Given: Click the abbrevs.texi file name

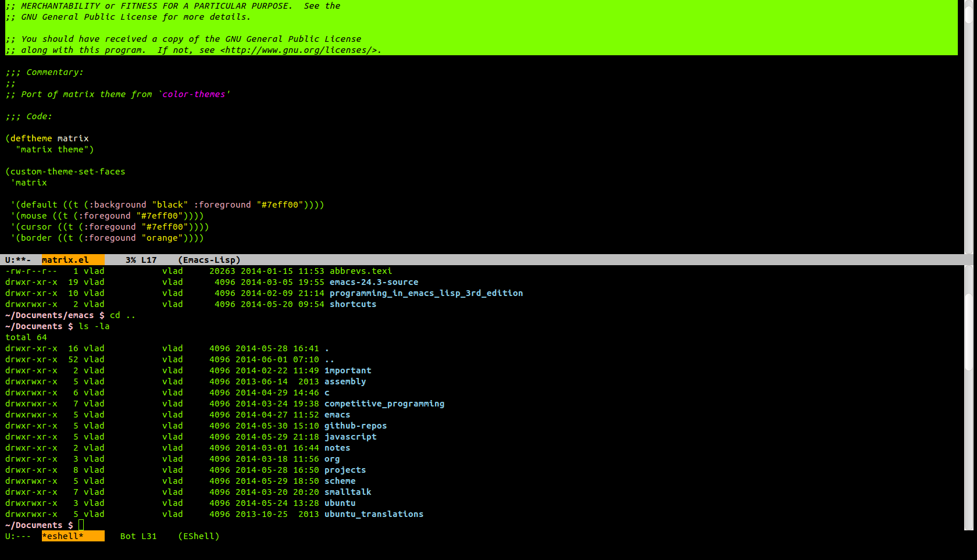Looking at the screenshot, I should point(361,271).
